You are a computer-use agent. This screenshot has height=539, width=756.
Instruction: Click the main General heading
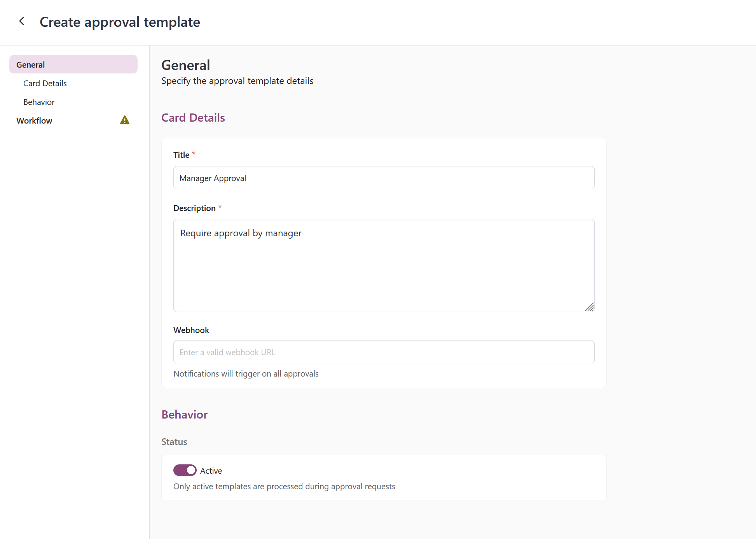[x=186, y=65]
